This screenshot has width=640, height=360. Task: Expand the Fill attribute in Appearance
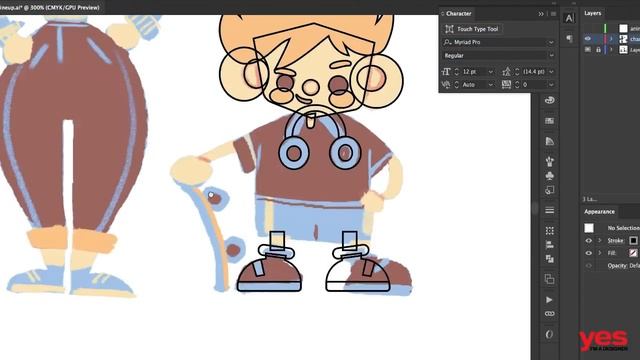pyautogui.click(x=600, y=253)
